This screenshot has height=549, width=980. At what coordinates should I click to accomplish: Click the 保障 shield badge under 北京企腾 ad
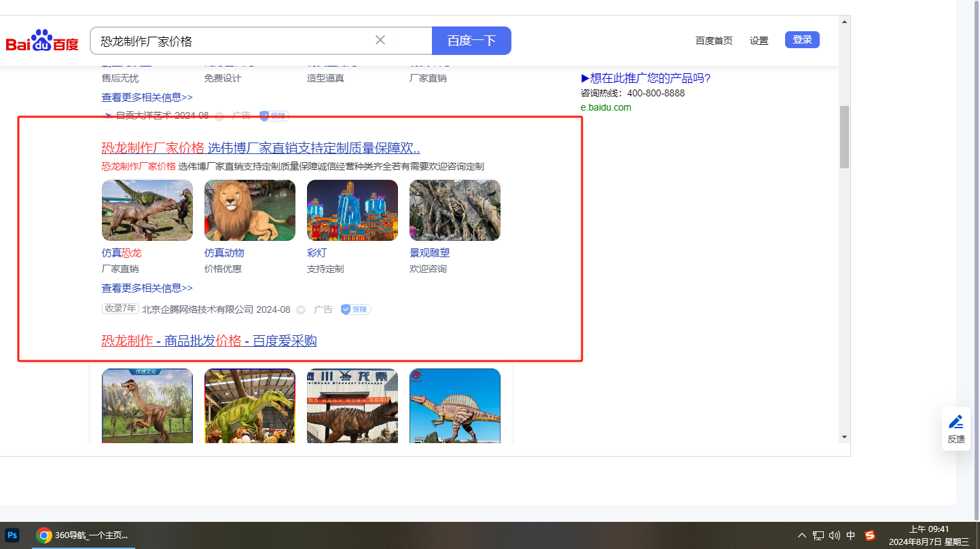(x=356, y=309)
